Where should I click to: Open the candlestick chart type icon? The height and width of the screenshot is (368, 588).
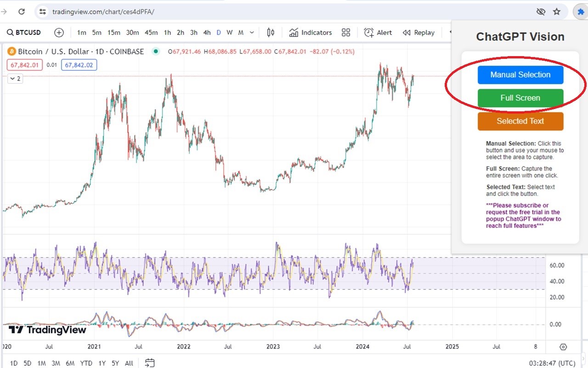(x=271, y=33)
